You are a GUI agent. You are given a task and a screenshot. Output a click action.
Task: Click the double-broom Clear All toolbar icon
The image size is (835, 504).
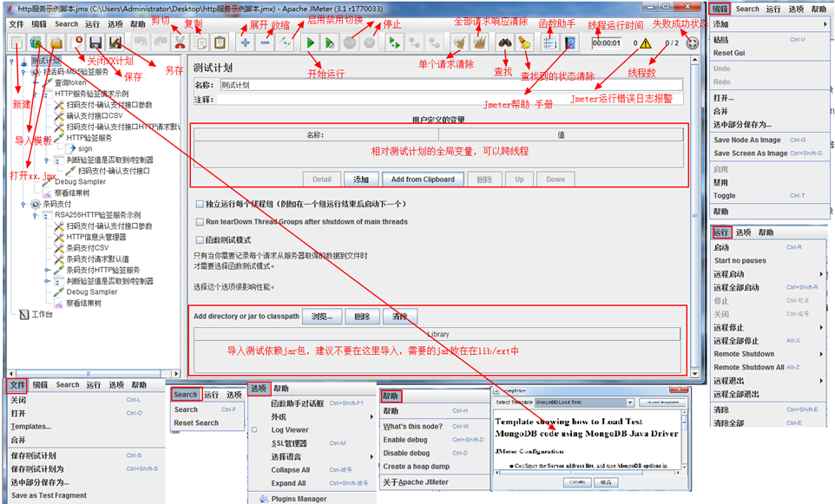click(x=479, y=43)
